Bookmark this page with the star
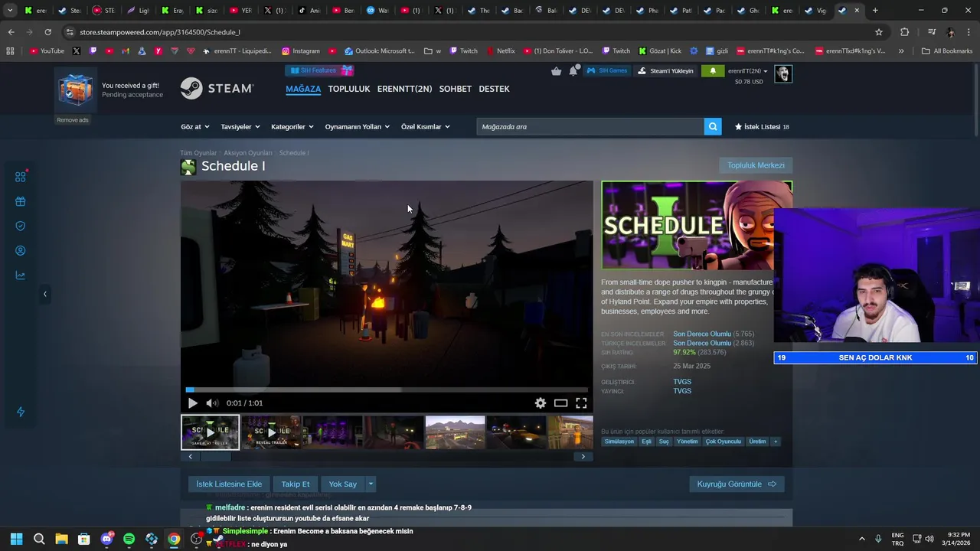 [x=879, y=32]
